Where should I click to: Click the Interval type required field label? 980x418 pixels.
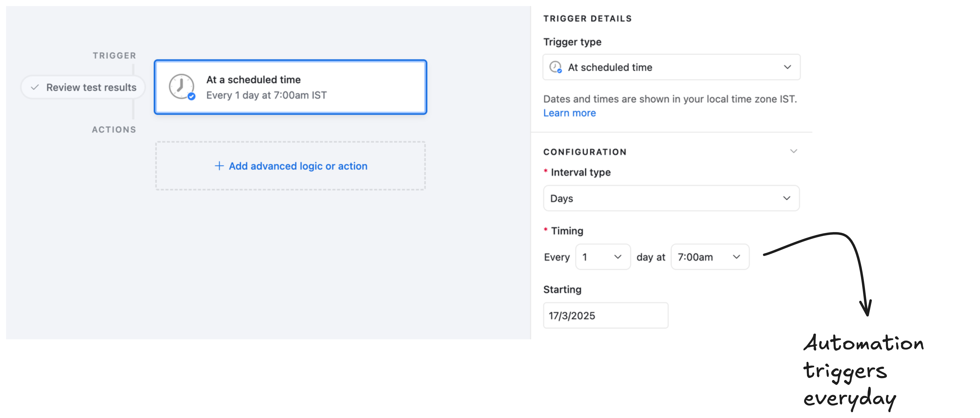pyautogui.click(x=580, y=172)
